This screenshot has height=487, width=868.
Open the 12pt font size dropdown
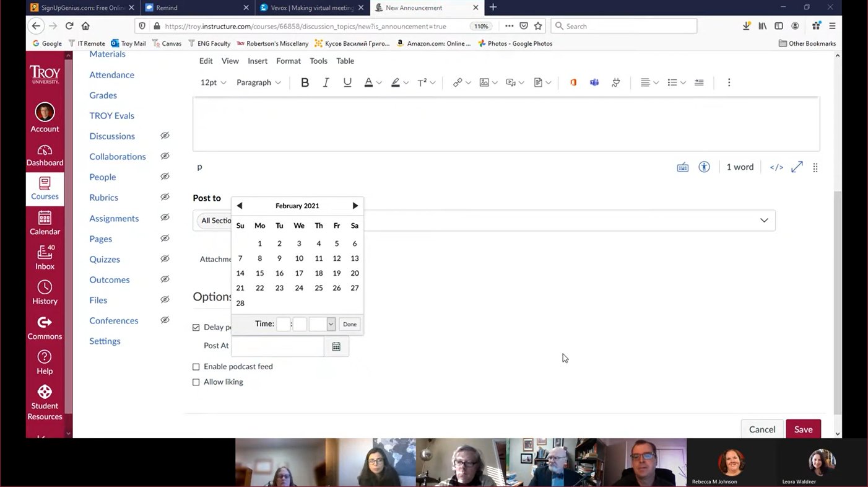213,82
